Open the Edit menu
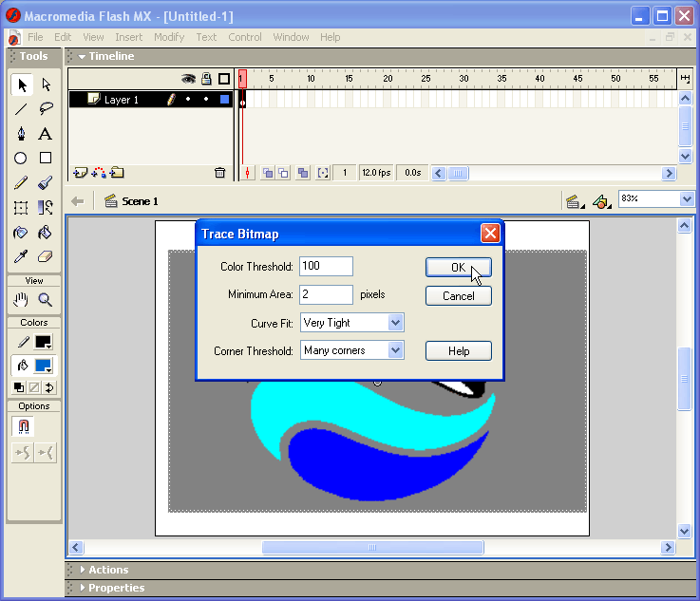Viewport: 700px width, 601px height. [x=63, y=37]
